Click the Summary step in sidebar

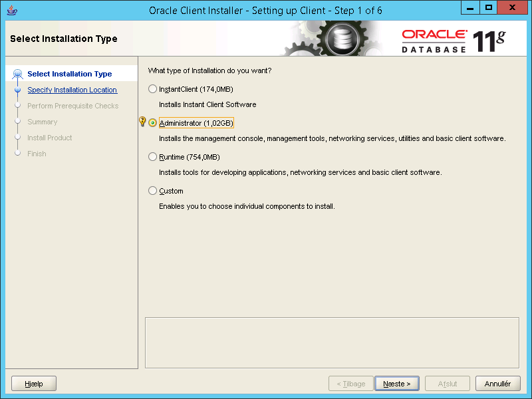(x=43, y=122)
